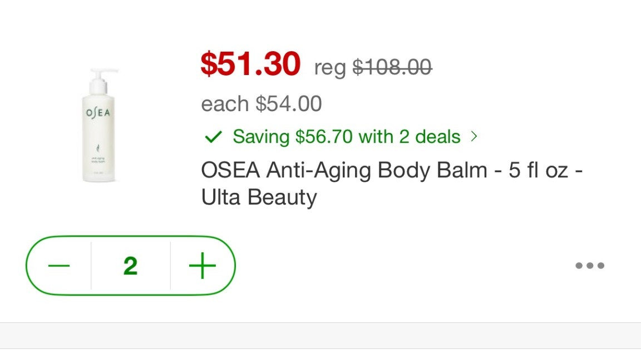The image size is (641, 364).
Task: Click the sale price $51.30
Action: [250, 66]
